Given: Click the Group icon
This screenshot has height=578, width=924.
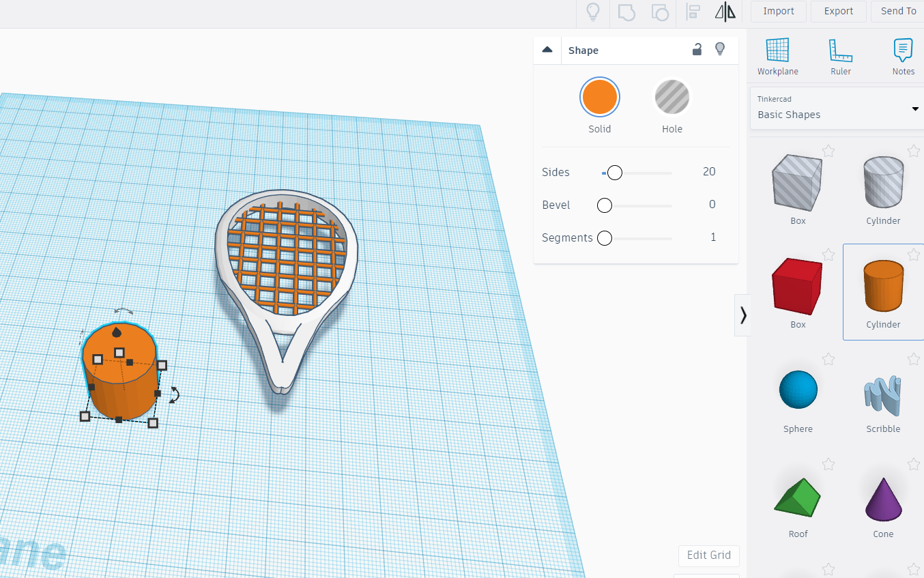Looking at the screenshot, I should [626, 12].
